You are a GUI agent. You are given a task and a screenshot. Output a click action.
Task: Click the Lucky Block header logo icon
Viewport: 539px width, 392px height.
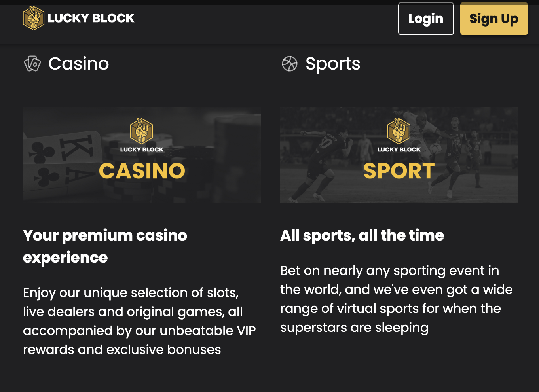(x=33, y=18)
